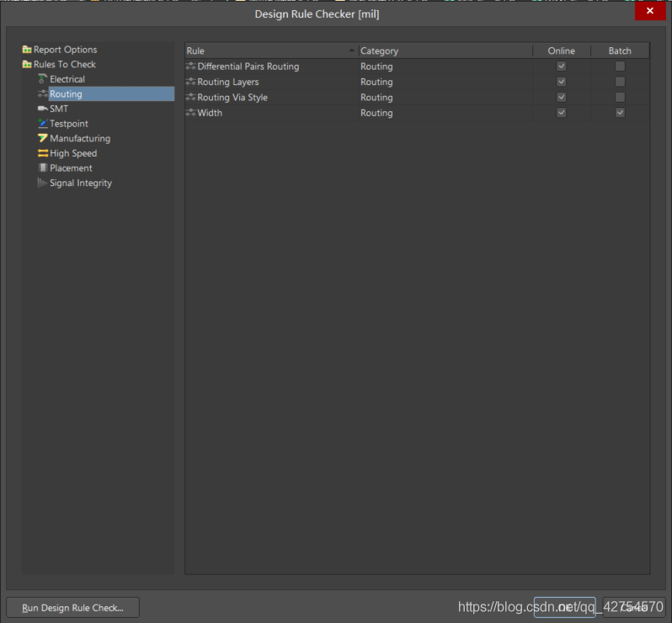Click the Run Design Rule Check button
The height and width of the screenshot is (623, 672).
[x=73, y=608]
